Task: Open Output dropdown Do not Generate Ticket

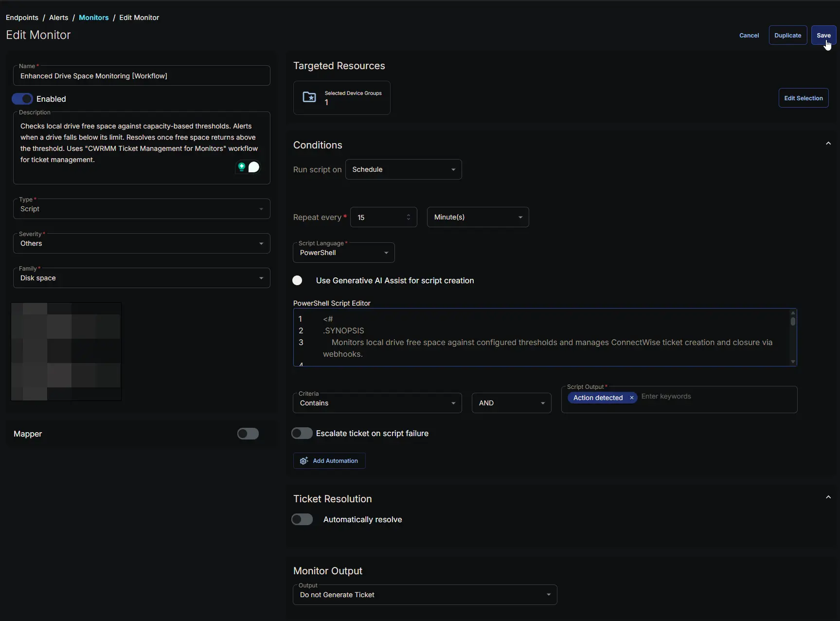Action: 425,595
